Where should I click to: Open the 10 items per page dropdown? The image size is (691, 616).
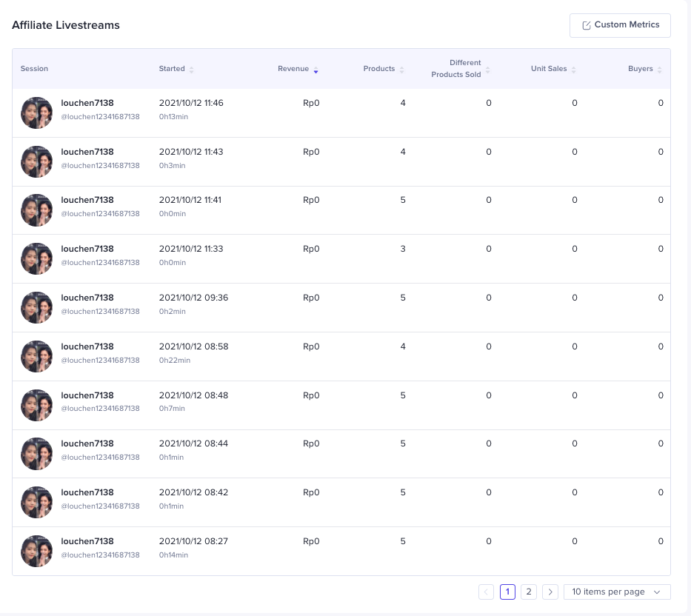[617, 592]
